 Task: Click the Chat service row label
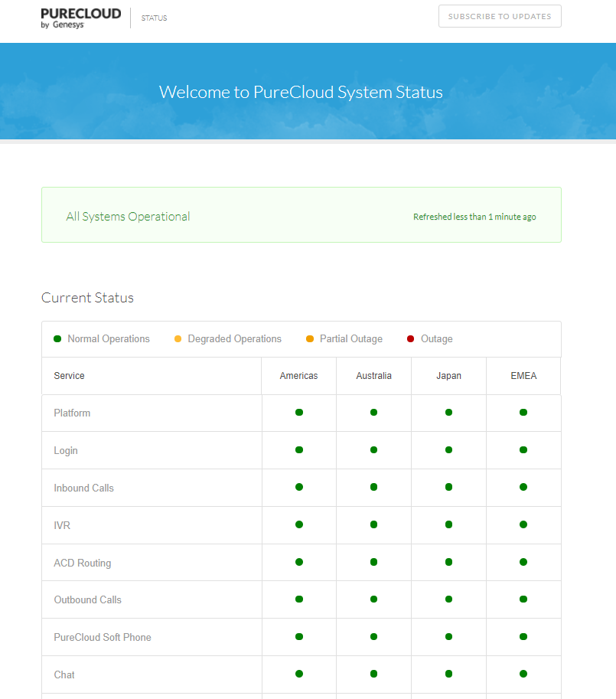64,675
